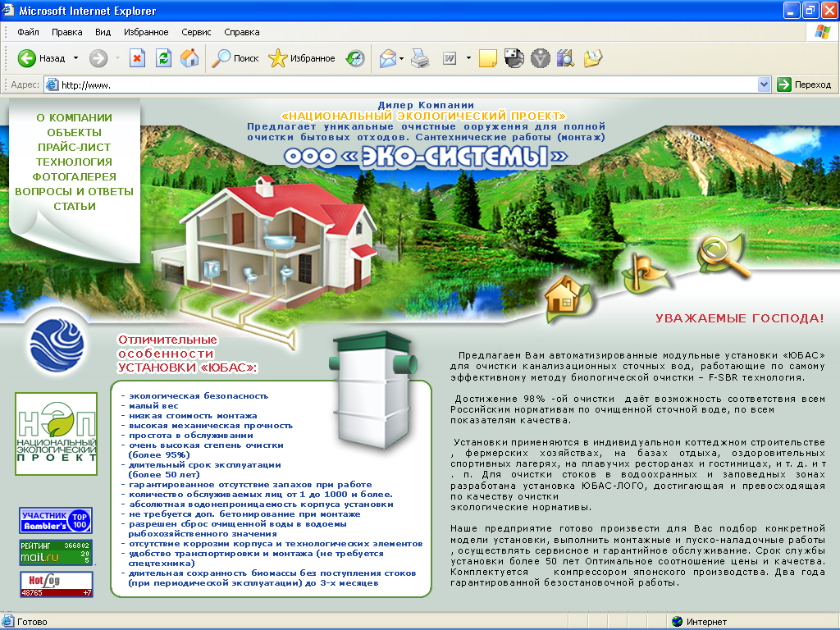
Task: Click the 'высокая механическая прочность' list item
Action: 210,426
